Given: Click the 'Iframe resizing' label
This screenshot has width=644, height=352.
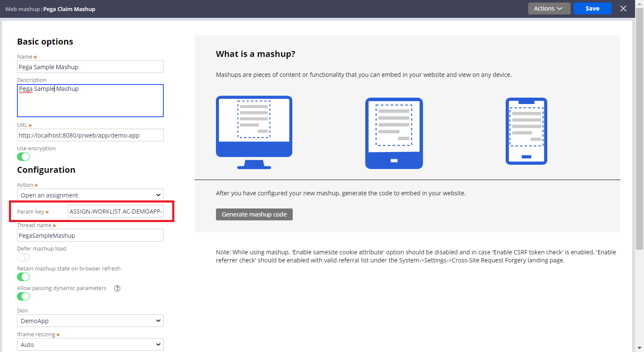Looking at the screenshot, I should point(36,334).
